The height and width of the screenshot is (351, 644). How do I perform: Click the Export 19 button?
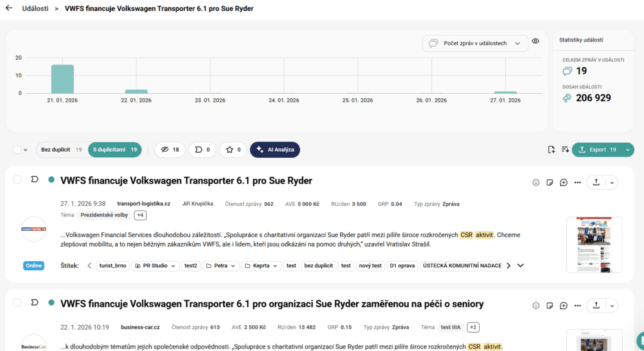pyautogui.click(x=597, y=150)
